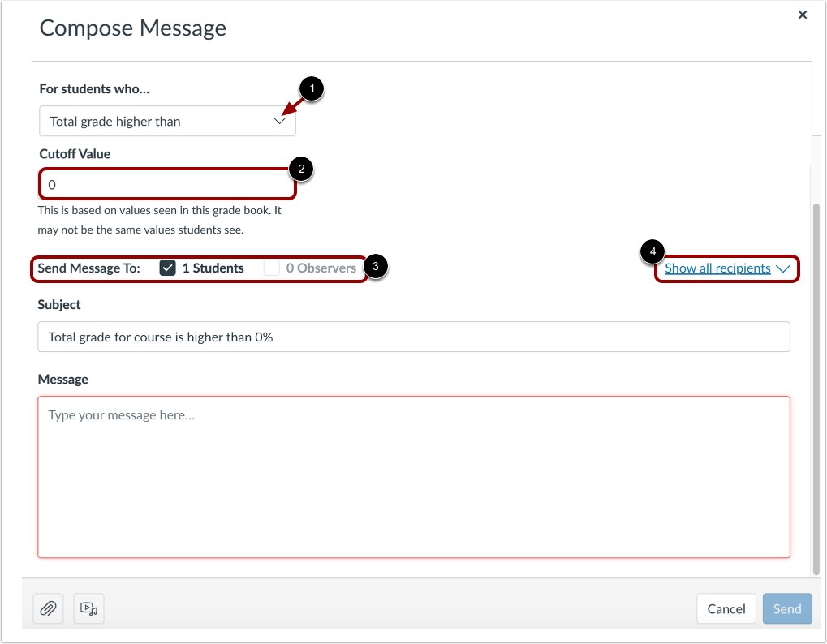
Task: Attach a file using the paperclip icon
Action: tap(47, 608)
